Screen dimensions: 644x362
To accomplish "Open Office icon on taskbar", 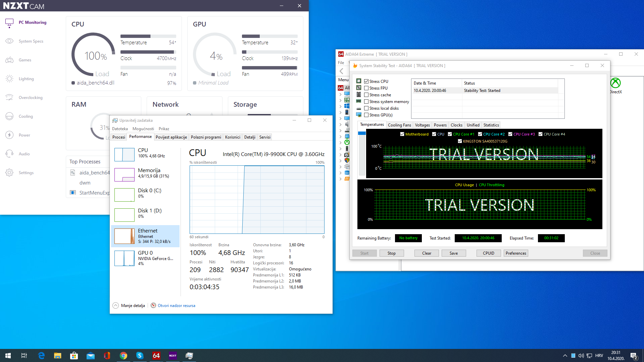I will pos(107,356).
